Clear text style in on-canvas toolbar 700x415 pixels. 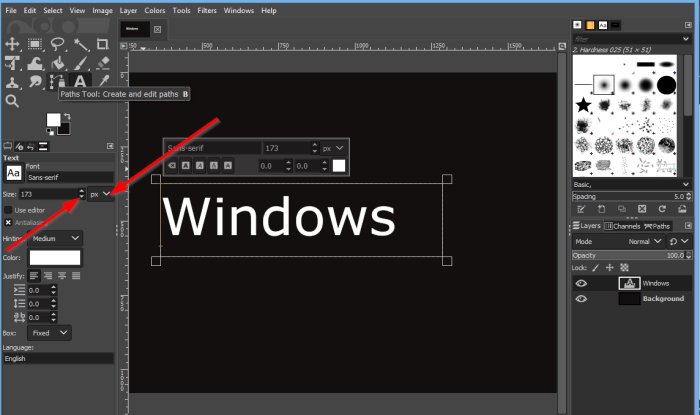click(172, 166)
